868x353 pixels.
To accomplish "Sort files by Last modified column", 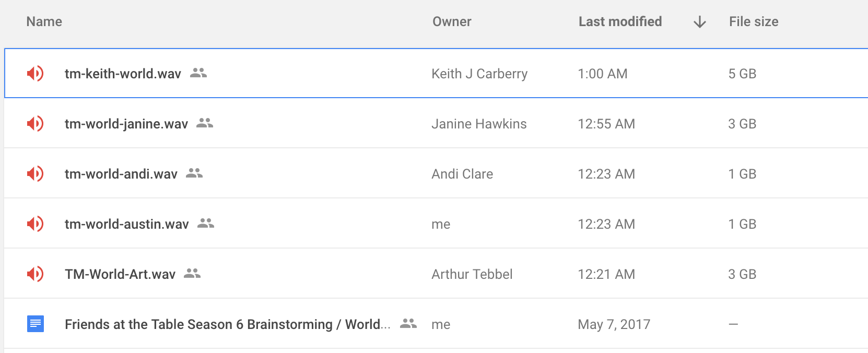I will coord(620,22).
